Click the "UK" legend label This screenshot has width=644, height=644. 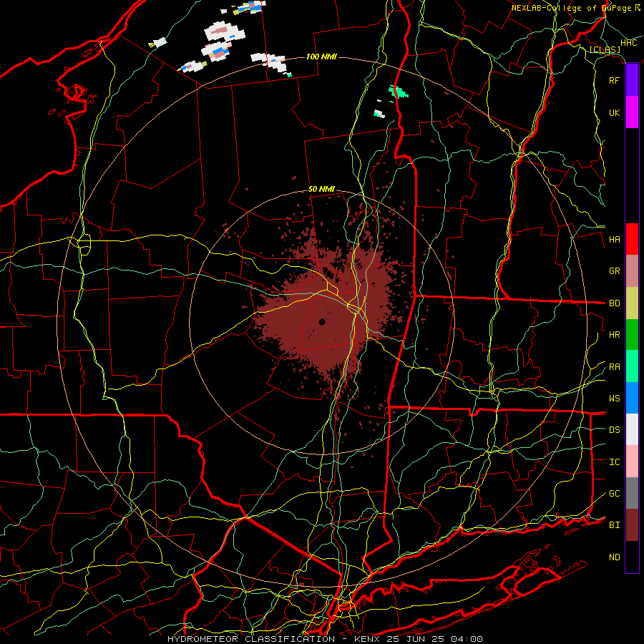(615, 112)
